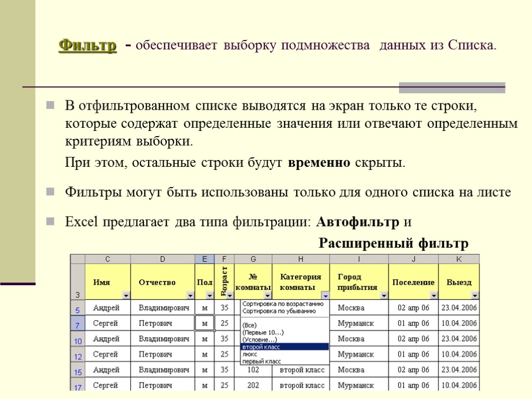
Task: Click the Имя header cell
Action: pyautogui.click(x=108, y=282)
